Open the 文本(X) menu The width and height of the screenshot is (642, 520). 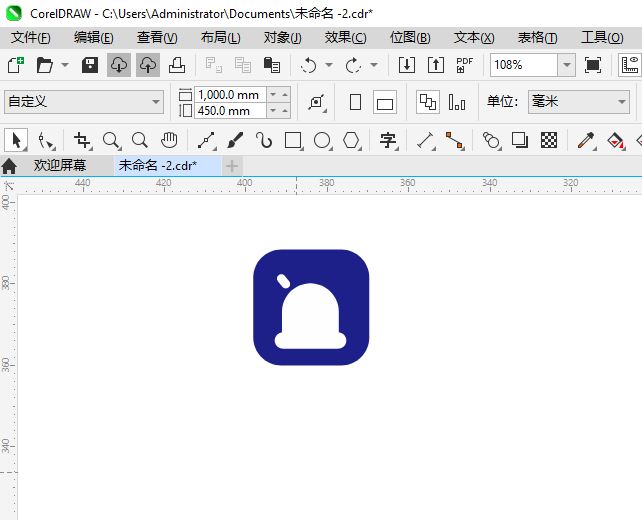click(474, 38)
